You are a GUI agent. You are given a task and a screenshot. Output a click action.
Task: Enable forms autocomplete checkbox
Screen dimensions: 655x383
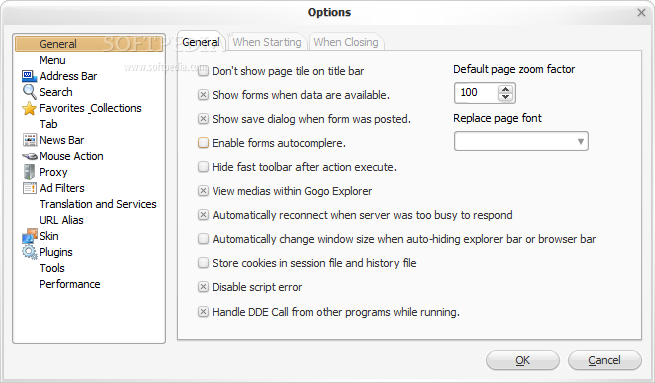(203, 143)
